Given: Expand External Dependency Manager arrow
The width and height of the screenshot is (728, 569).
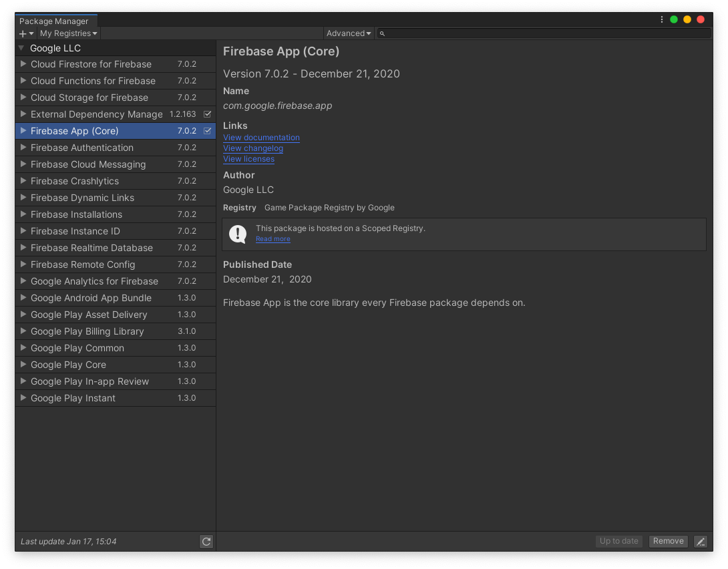Looking at the screenshot, I should tap(23, 114).
